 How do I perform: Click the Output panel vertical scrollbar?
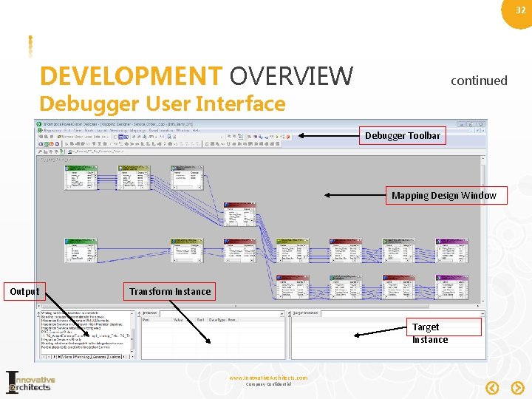pyautogui.click(x=133, y=332)
